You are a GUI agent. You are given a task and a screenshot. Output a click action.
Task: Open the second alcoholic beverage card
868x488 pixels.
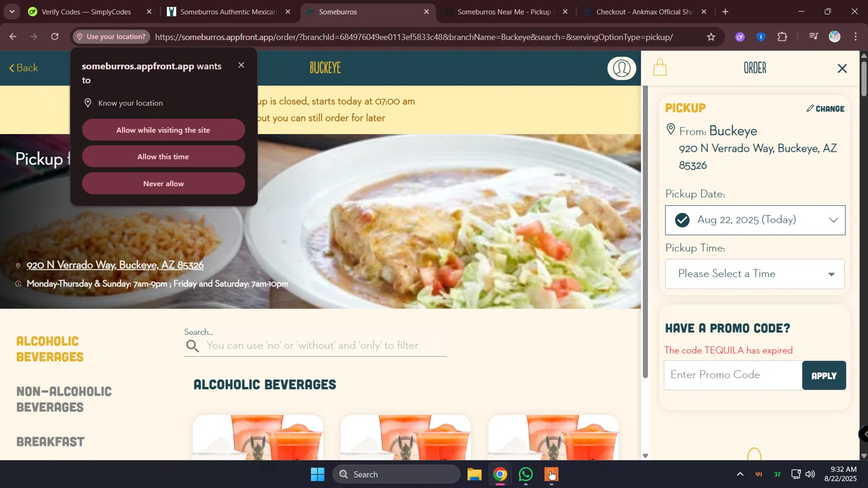(x=406, y=438)
